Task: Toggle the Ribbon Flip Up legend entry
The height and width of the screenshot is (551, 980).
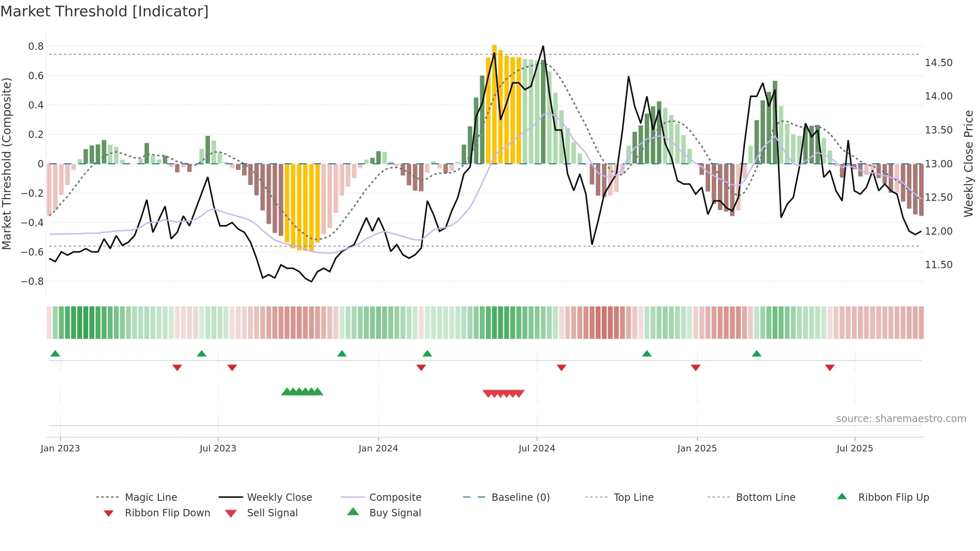Action: (x=883, y=497)
